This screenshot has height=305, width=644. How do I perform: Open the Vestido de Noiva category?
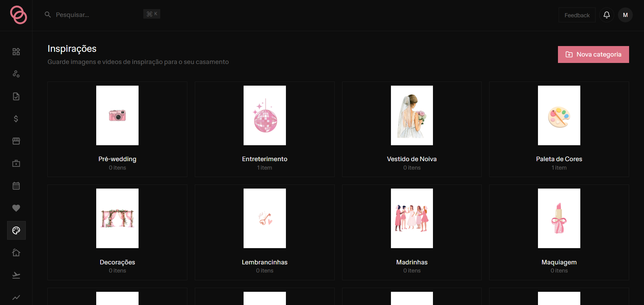[412, 129]
